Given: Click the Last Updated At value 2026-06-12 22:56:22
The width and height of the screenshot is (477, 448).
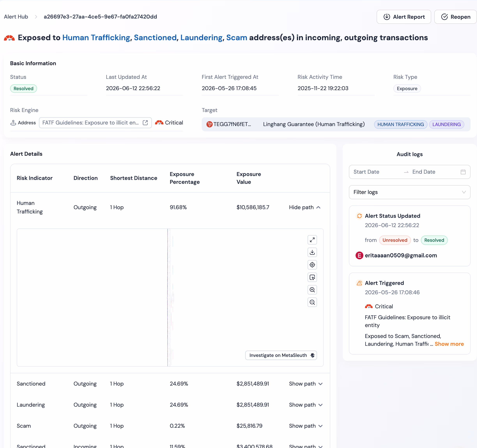Looking at the screenshot, I should click(133, 88).
